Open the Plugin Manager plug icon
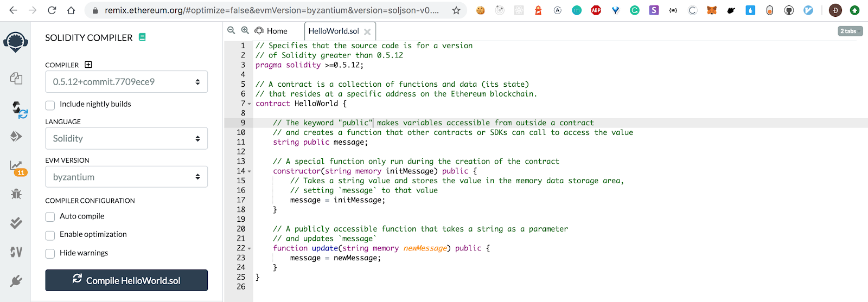The width and height of the screenshot is (868, 302). click(16, 281)
